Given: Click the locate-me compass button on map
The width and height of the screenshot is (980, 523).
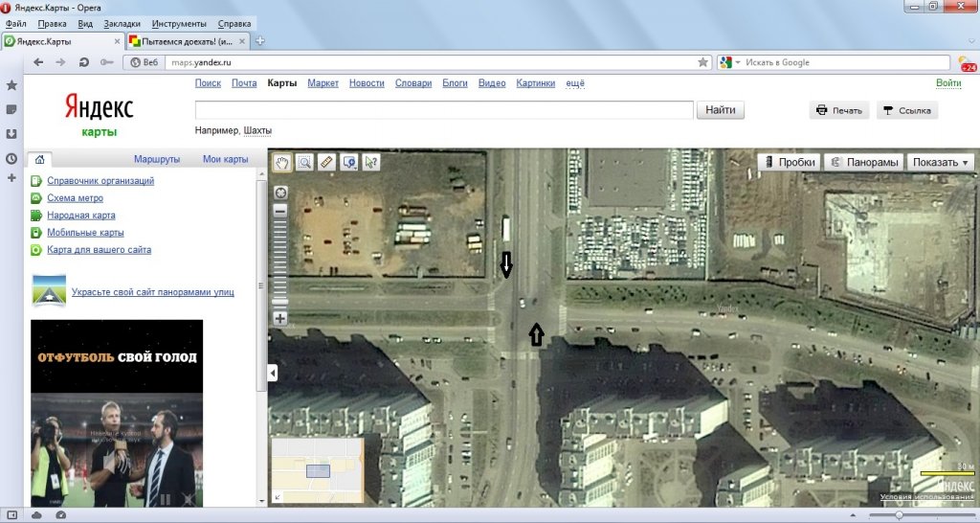Looking at the screenshot, I should 280,193.
